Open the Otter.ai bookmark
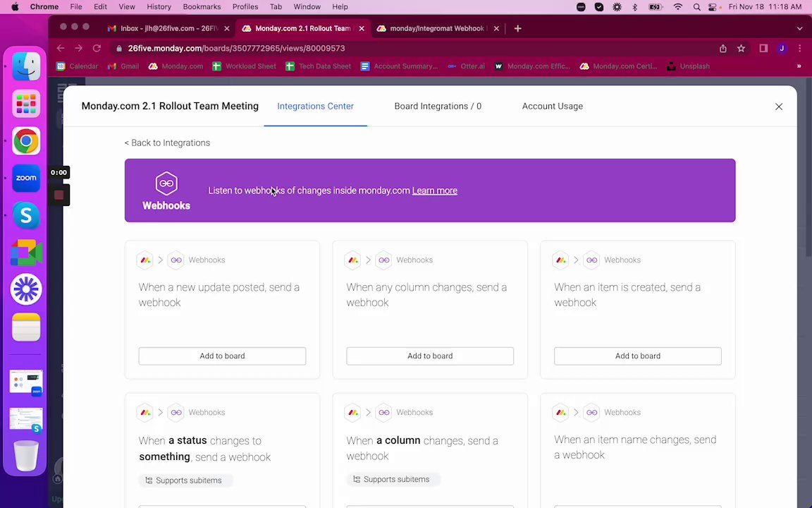Image resolution: width=812 pixels, height=508 pixels. (466, 66)
